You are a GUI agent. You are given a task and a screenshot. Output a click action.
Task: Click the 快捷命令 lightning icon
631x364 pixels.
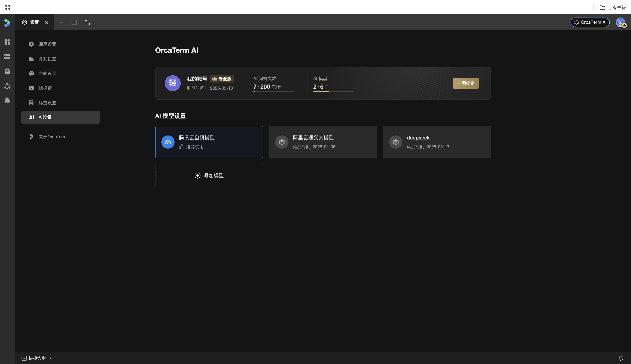[24, 358]
